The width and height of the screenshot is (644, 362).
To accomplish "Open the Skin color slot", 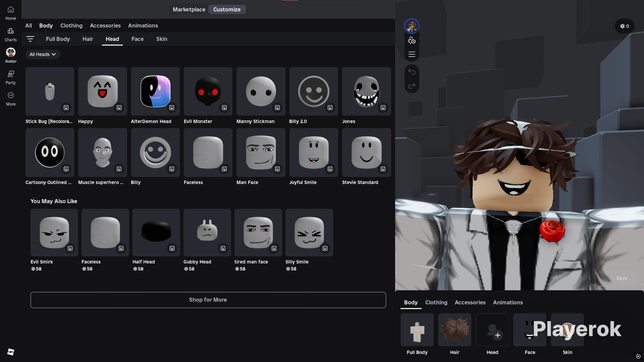I will click(567, 330).
